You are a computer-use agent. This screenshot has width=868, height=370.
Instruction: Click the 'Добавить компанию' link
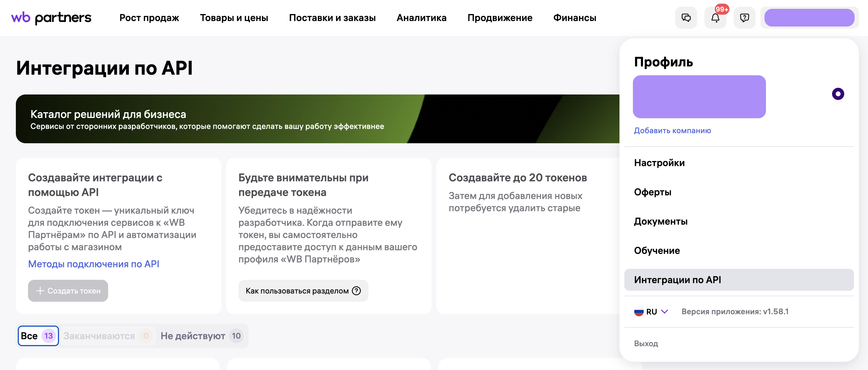672,130
